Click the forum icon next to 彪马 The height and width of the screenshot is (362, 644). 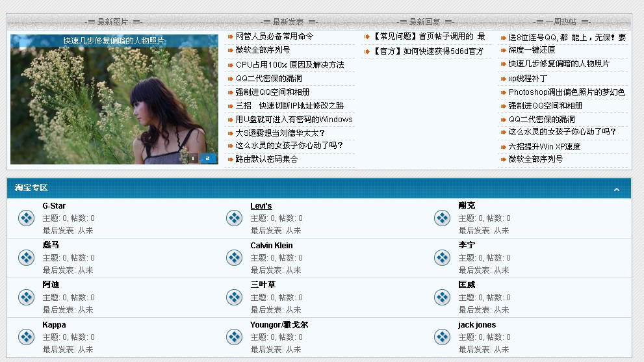(26, 258)
